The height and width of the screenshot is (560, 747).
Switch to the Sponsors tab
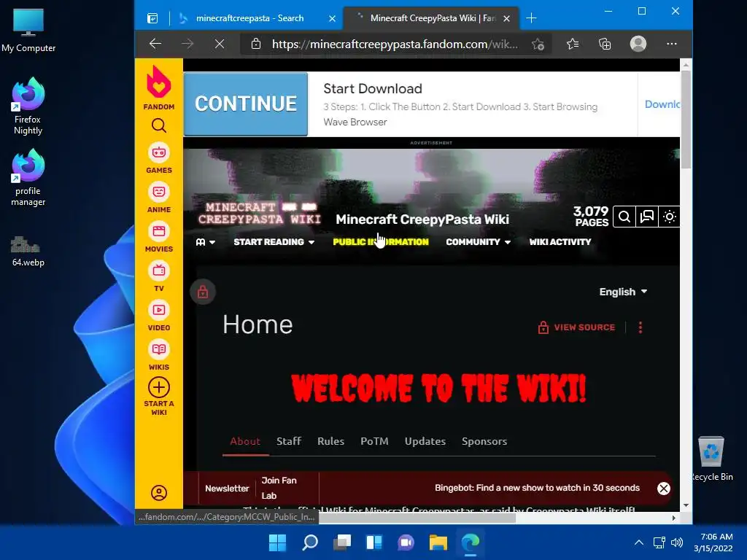(484, 441)
